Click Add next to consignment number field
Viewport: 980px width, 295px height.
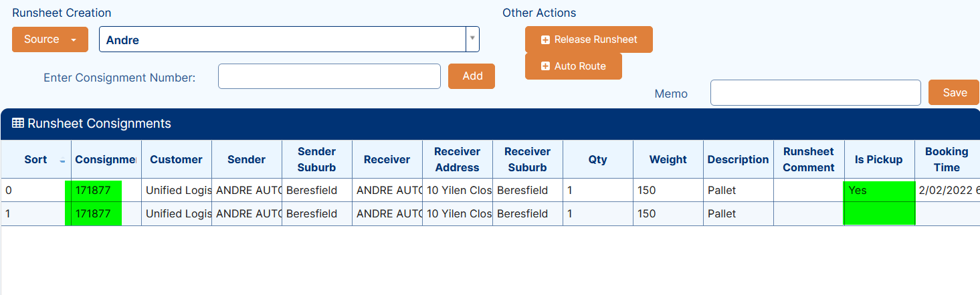pos(472,76)
